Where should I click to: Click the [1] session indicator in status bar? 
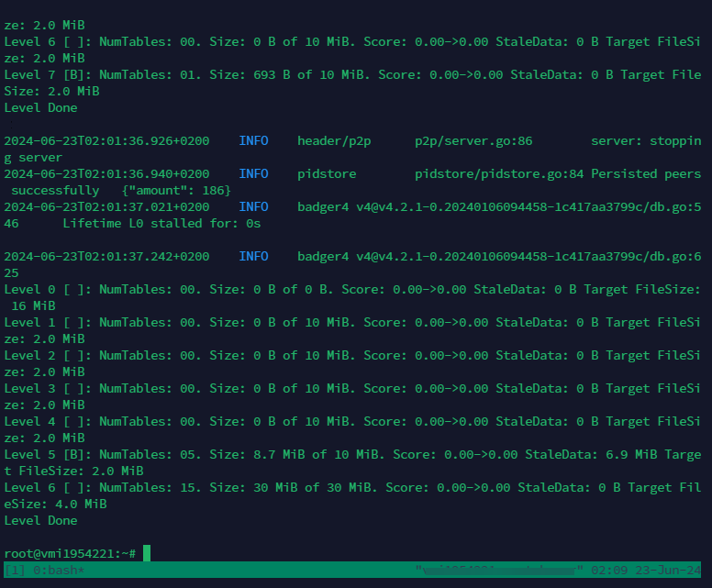(15, 570)
